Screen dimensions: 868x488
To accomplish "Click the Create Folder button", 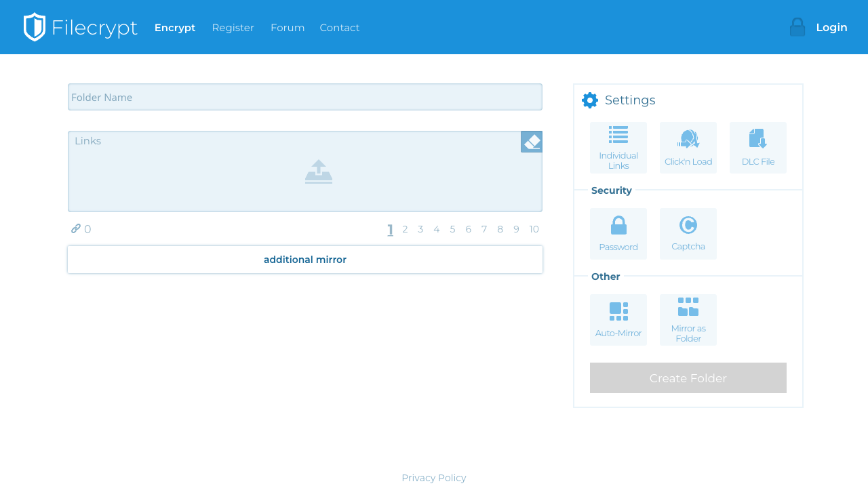I will tap(688, 378).
